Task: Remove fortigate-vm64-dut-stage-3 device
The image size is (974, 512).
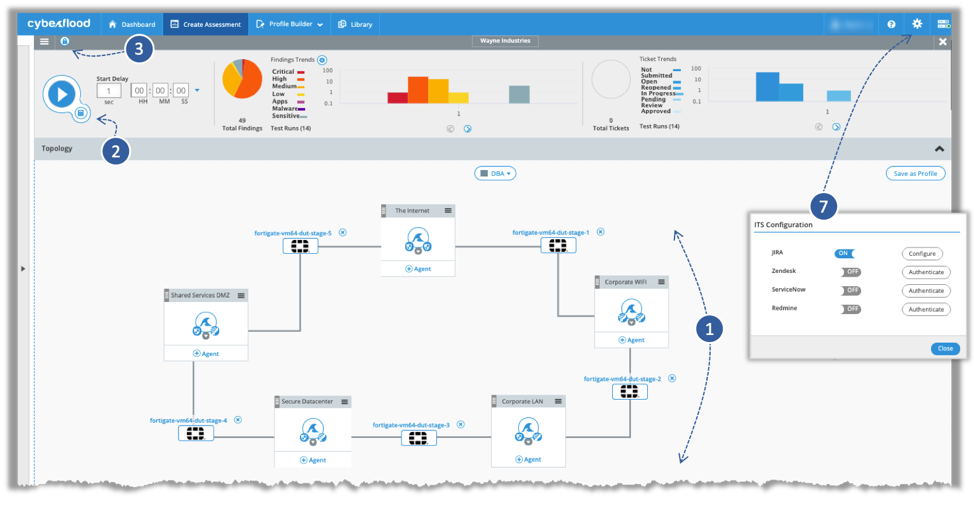Action: pos(460,424)
